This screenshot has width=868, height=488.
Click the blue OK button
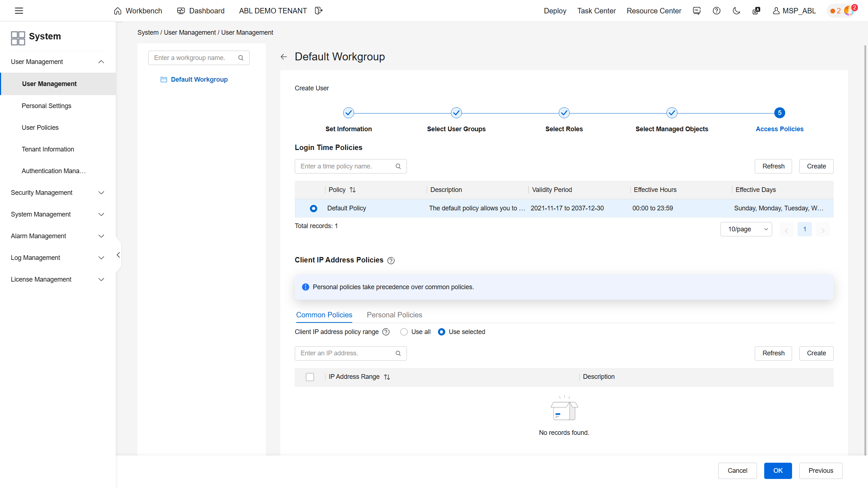778,471
